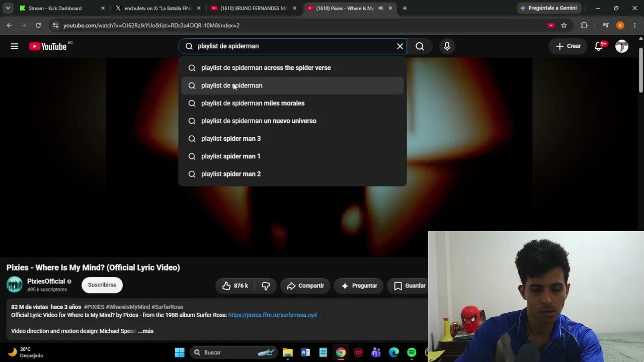This screenshot has width=644, height=362.
Task: Mute the Pixies tab audio icon
Action: coord(380,9)
